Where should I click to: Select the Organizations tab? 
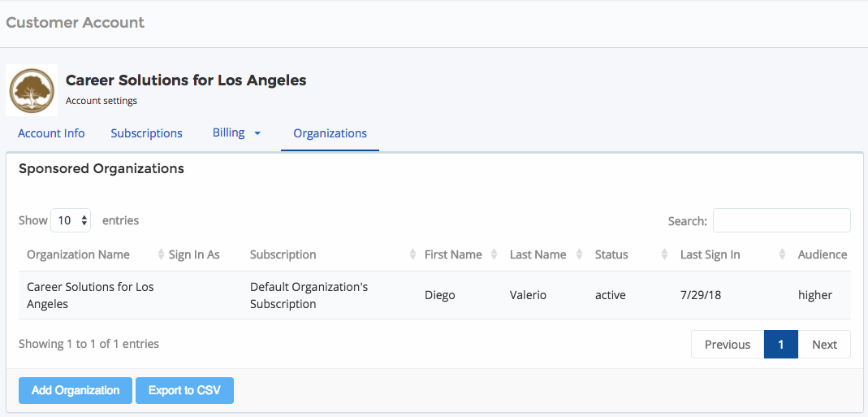tap(330, 133)
